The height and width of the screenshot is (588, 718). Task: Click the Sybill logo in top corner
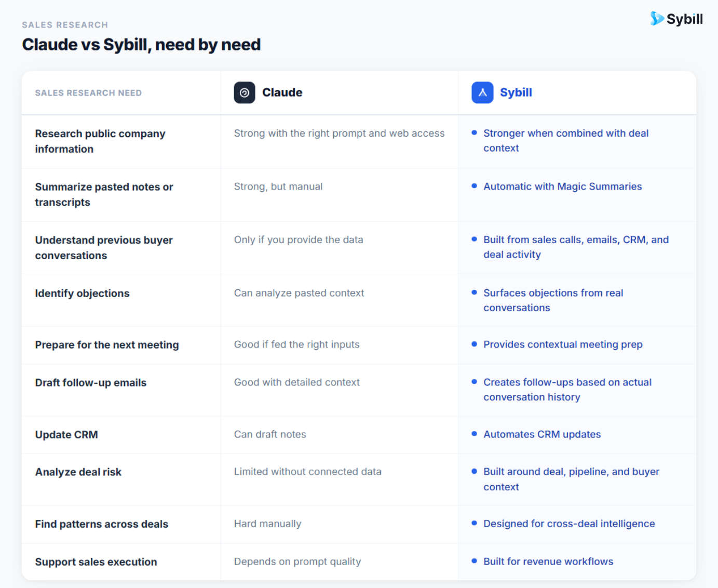coord(676,19)
